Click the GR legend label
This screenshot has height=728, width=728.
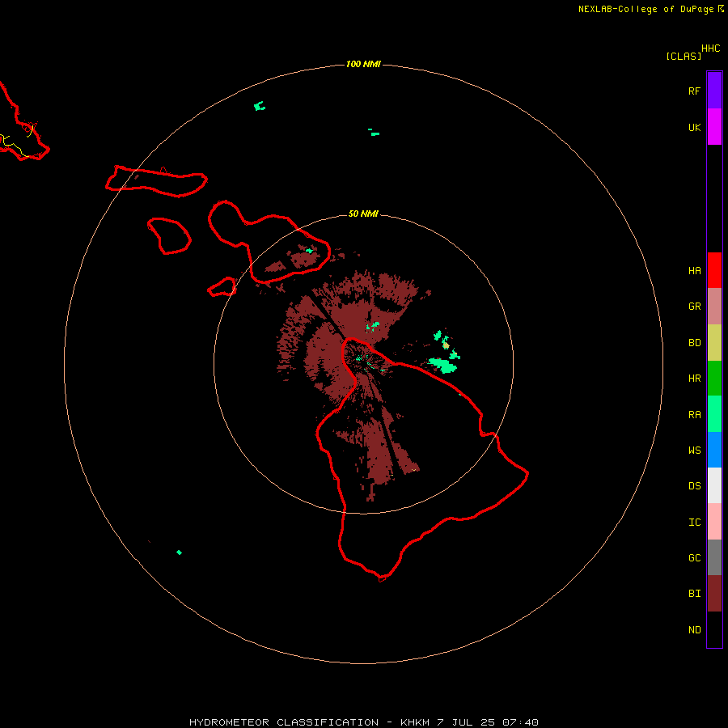pyautogui.click(x=694, y=307)
